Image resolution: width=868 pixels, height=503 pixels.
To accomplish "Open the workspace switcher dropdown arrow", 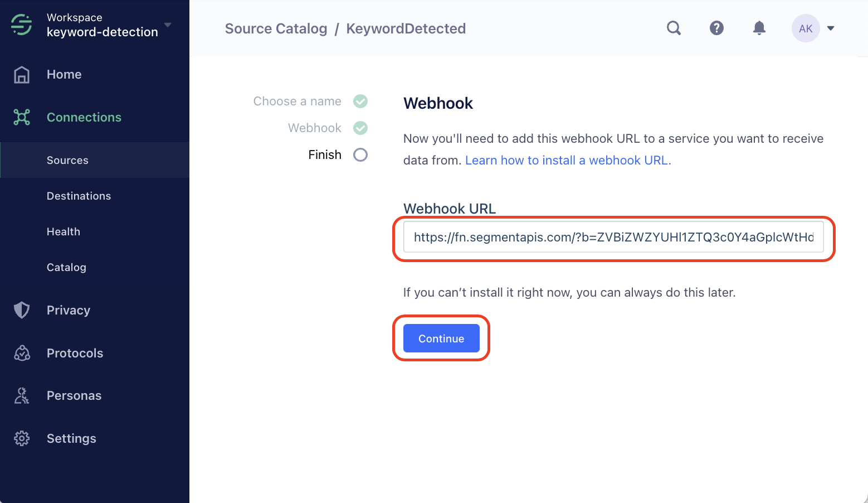I will [x=168, y=25].
